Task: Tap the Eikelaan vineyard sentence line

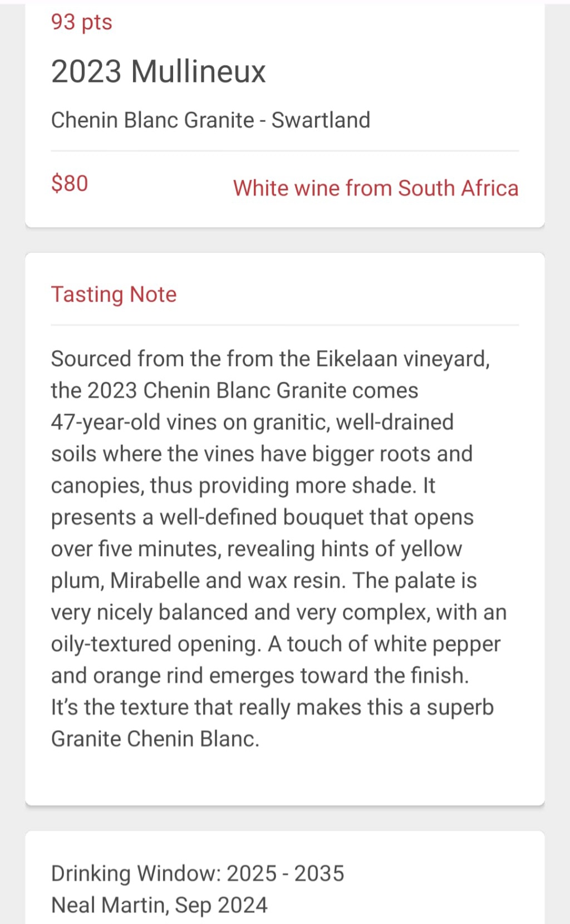Action: [x=271, y=359]
